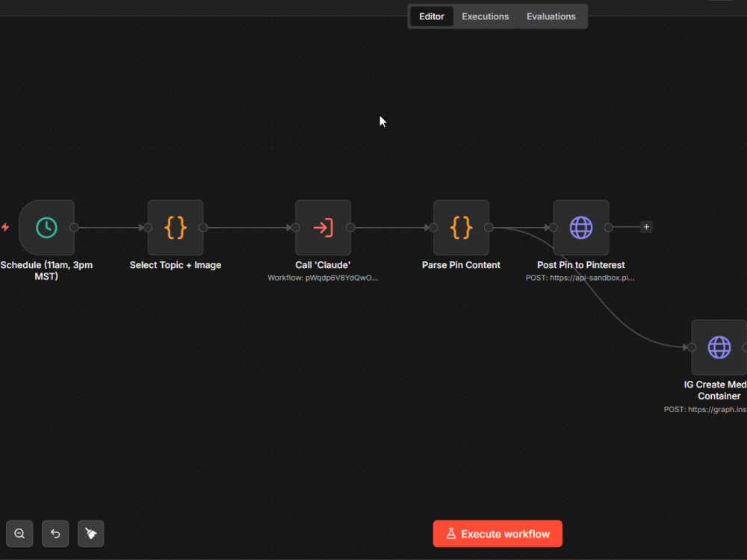Open the Evaluations tab
747x560 pixels.
pos(551,16)
